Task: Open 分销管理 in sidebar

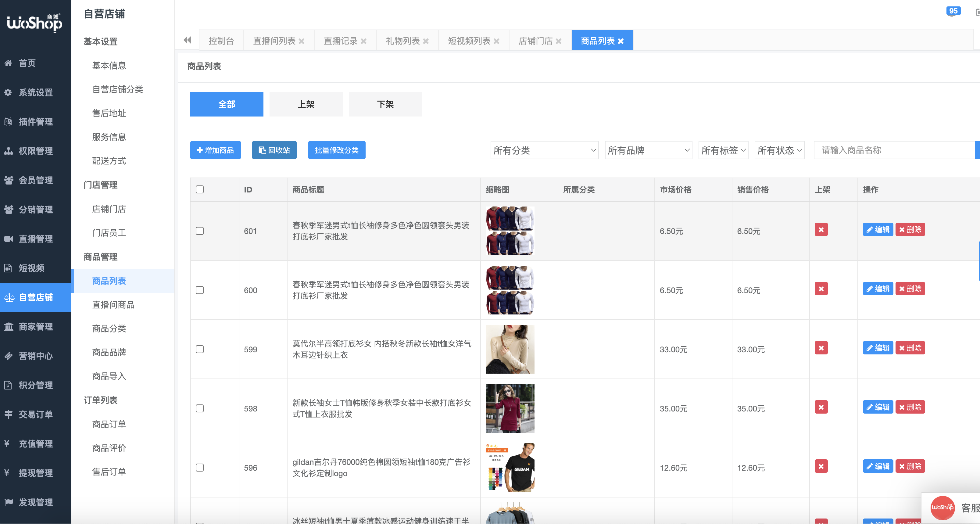Action: pyautogui.click(x=35, y=210)
